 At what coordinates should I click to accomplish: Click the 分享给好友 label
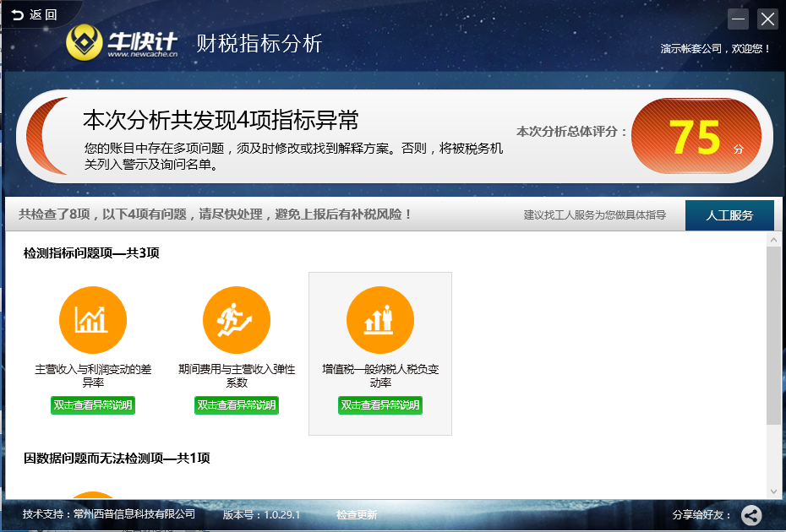pos(701,515)
